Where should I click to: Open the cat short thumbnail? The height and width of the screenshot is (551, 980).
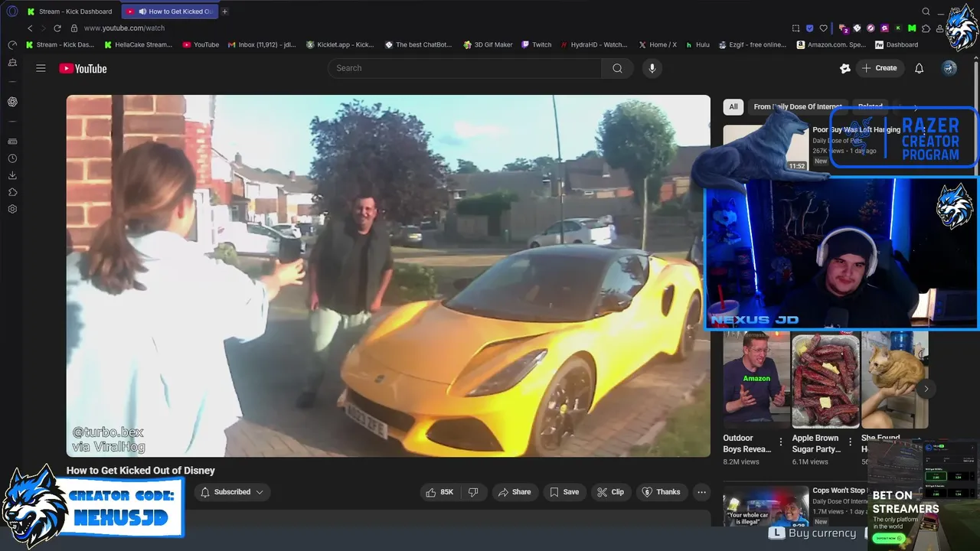click(894, 380)
